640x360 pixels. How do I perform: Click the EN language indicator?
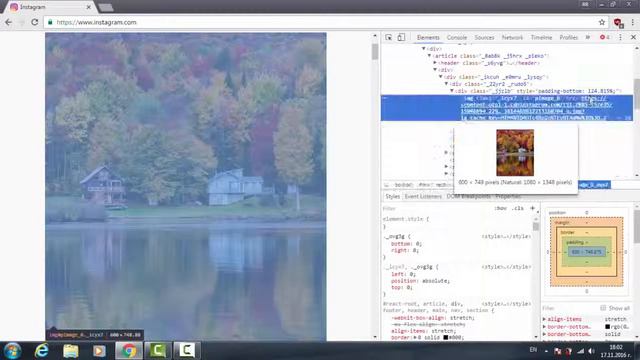pyautogui.click(x=533, y=350)
